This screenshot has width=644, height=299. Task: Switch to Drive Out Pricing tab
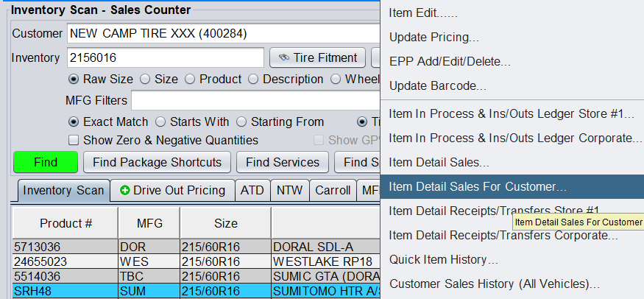[173, 190]
